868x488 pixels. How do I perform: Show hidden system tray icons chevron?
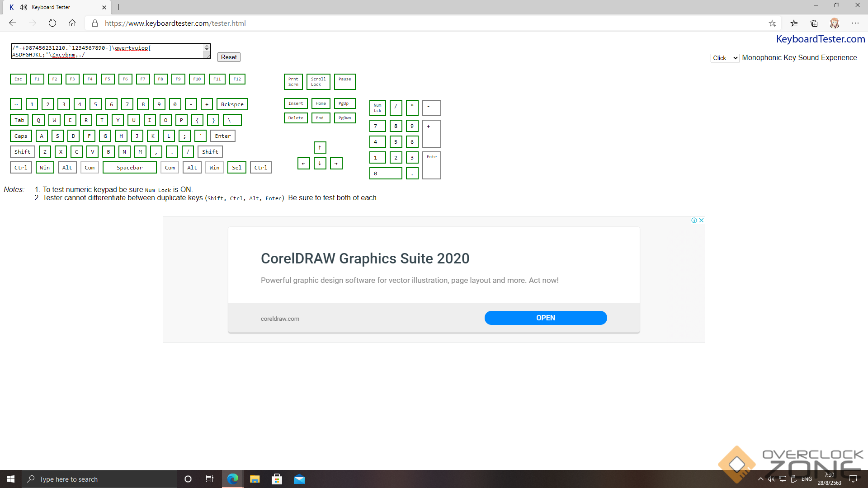760,479
